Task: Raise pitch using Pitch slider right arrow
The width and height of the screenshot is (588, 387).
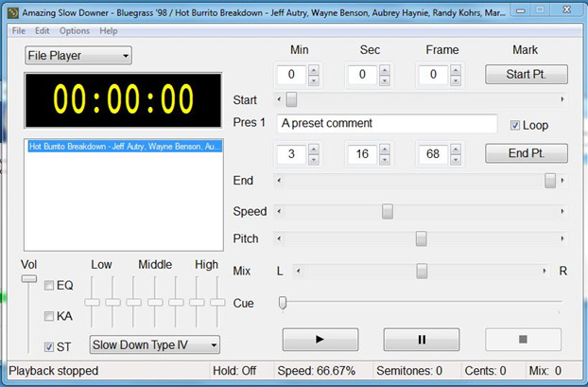Action: pos(562,238)
